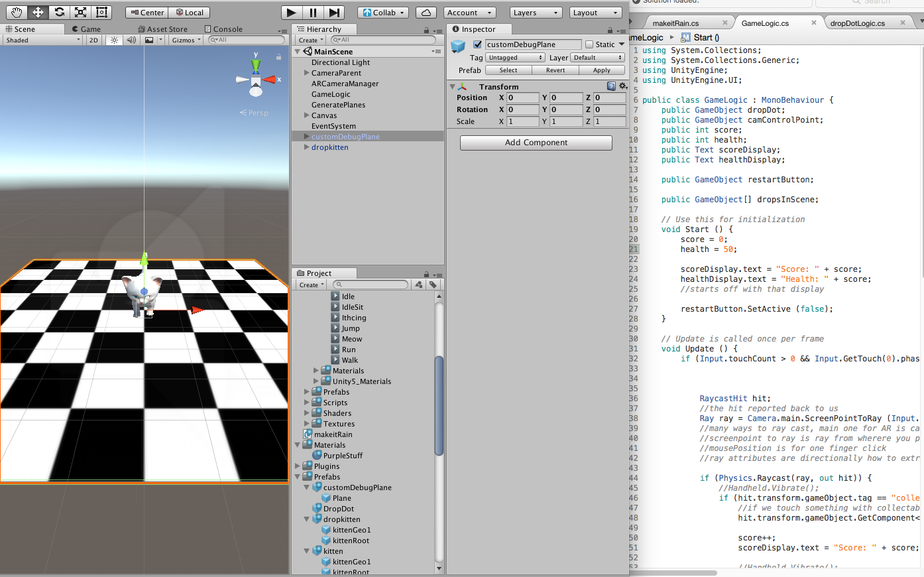Toggle customDebugPlane active checkbox
Screen dimensions: 924x577
[477, 44]
